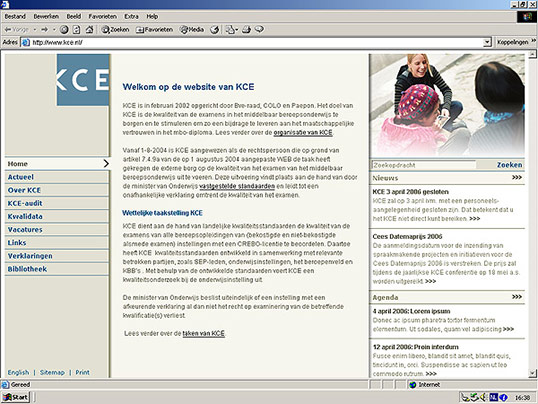Open the Bestand menu

15,16
